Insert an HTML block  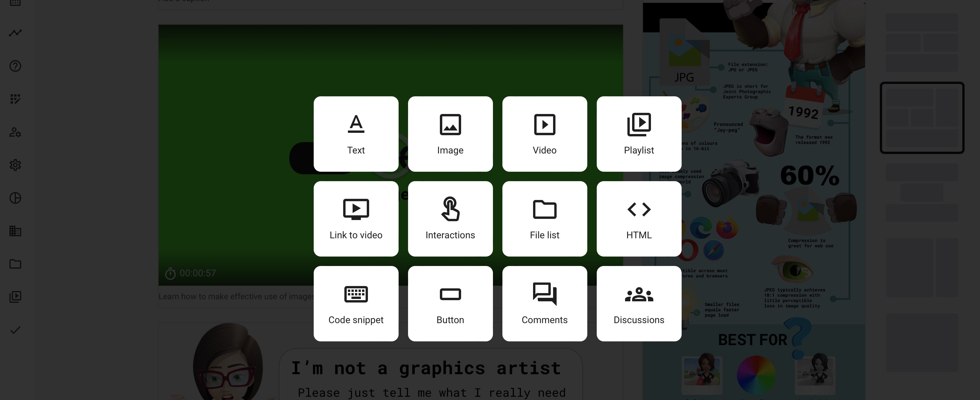(x=639, y=219)
